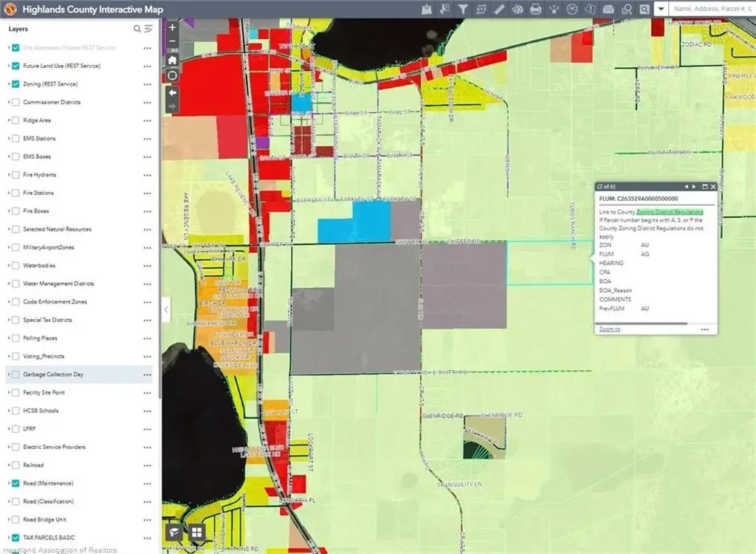The width and height of the screenshot is (756, 554).
Task: Collapse the Layers side panel handle
Action: 166,310
